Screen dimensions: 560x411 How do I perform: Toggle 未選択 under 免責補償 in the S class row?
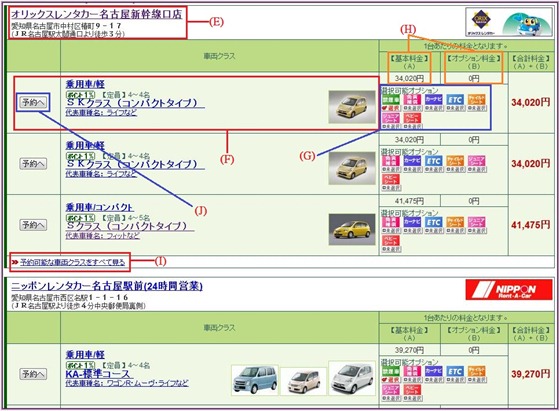(x=391, y=231)
